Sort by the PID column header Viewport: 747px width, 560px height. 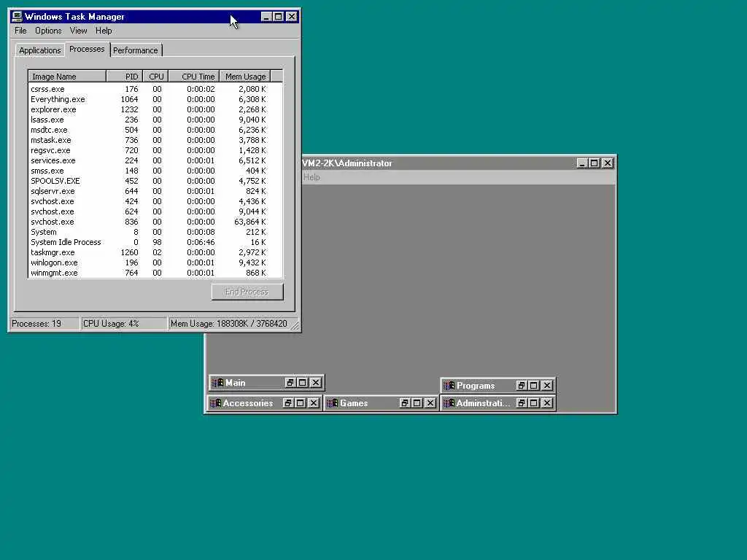[124, 77]
